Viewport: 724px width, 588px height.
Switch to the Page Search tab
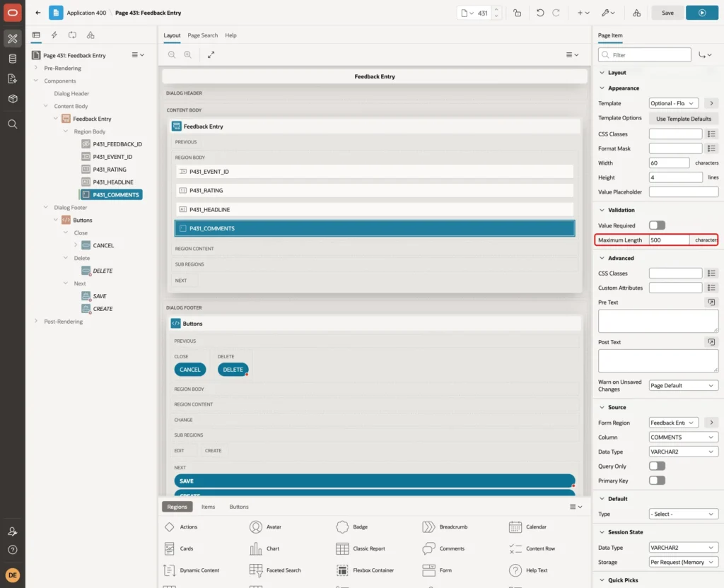[x=203, y=35]
